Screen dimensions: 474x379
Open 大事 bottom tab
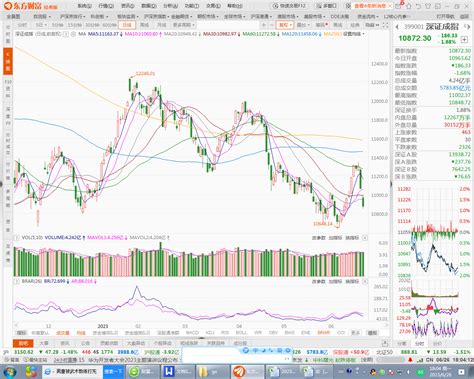point(44,343)
